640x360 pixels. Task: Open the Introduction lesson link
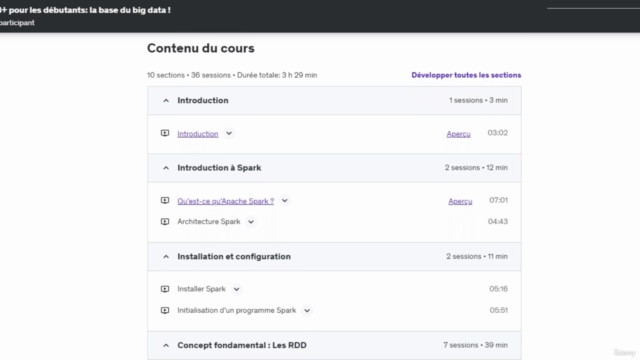click(x=198, y=134)
